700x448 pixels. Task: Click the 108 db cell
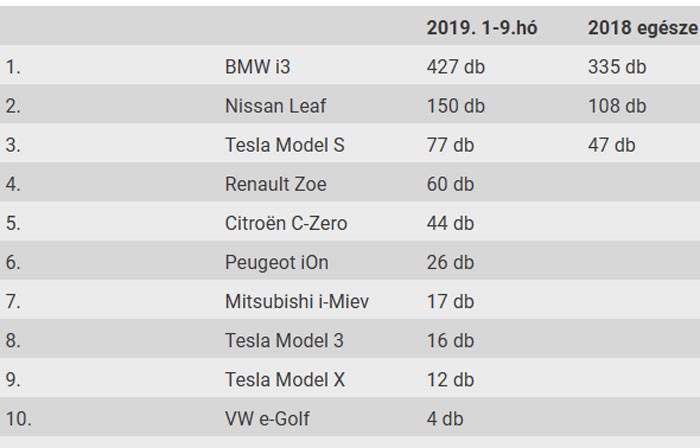[617, 106]
